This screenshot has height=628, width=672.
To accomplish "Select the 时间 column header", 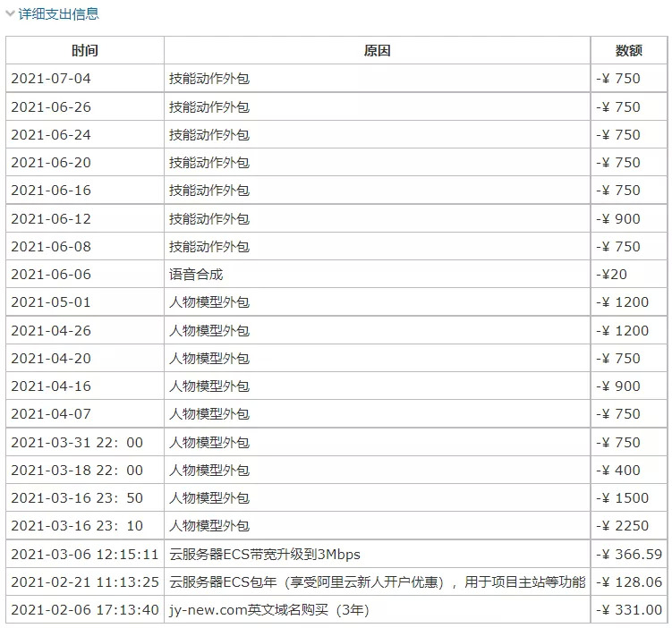I will pyautogui.click(x=85, y=51).
